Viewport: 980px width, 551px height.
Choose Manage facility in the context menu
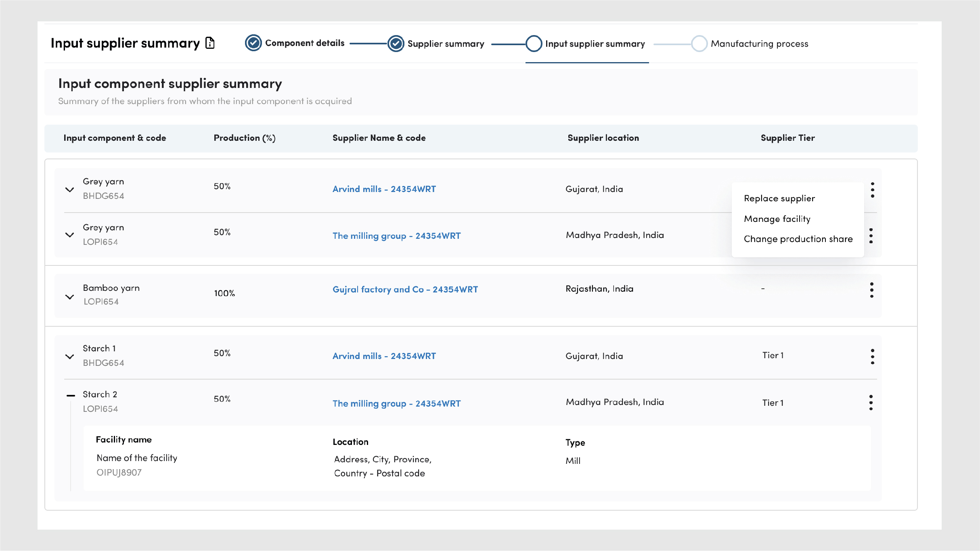tap(777, 219)
